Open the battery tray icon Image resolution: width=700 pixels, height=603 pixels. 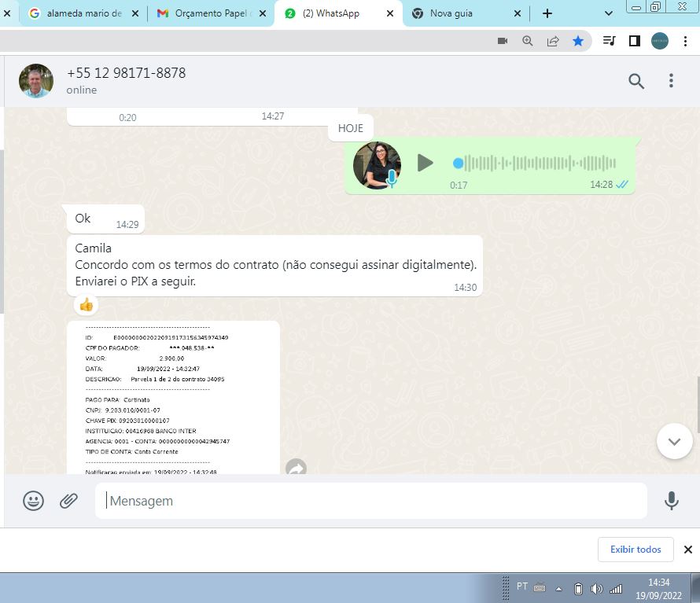click(x=578, y=589)
